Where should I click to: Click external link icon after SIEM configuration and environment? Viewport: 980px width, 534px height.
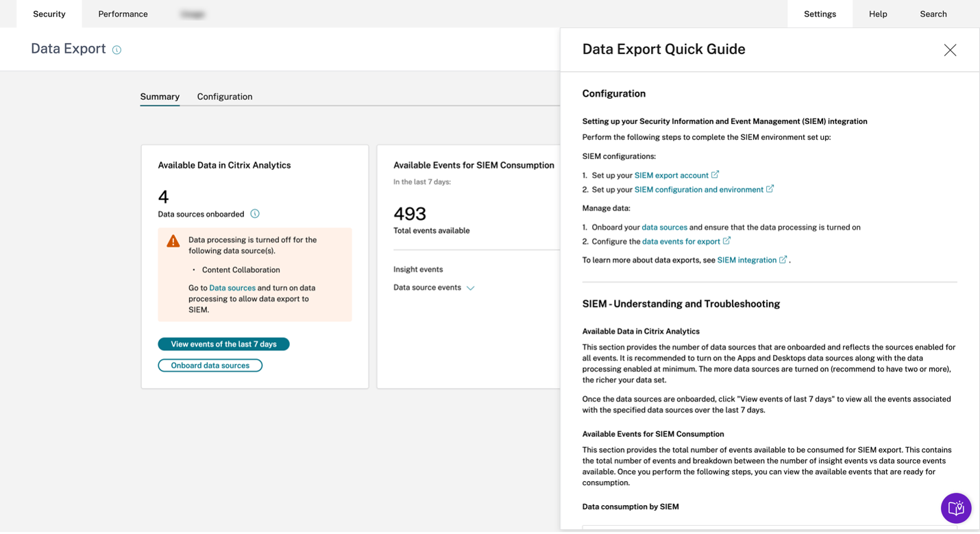click(770, 189)
